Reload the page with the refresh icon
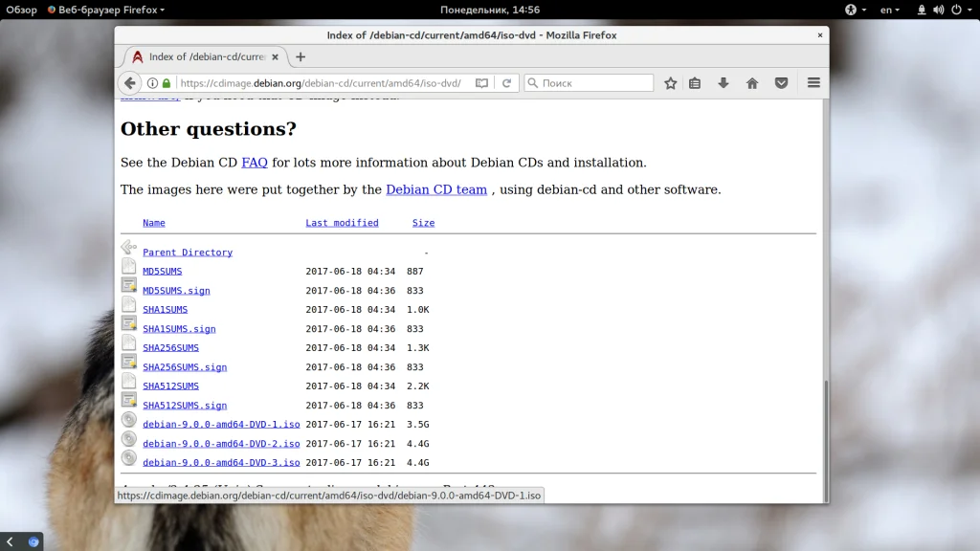Image resolution: width=980 pixels, height=551 pixels. click(x=507, y=83)
